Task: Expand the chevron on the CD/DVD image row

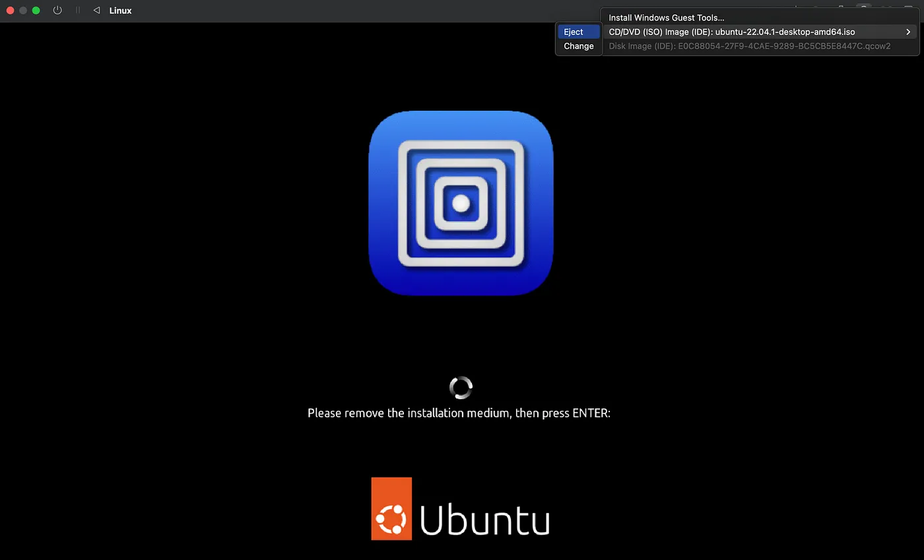Action: tap(908, 32)
